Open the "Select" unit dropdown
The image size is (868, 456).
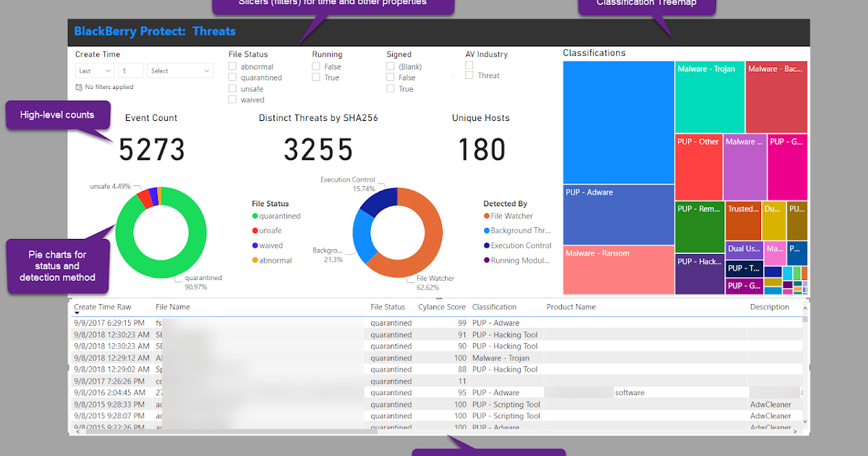click(x=179, y=70)
